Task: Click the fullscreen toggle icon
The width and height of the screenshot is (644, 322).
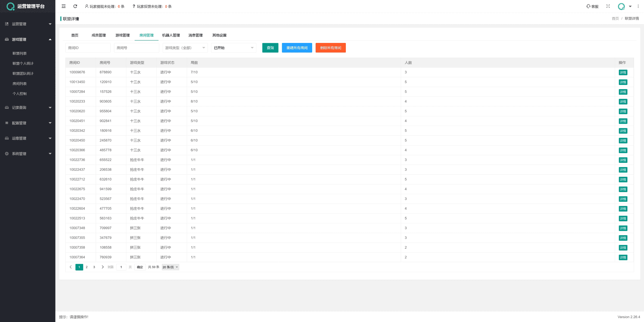Action: (608, 6)
